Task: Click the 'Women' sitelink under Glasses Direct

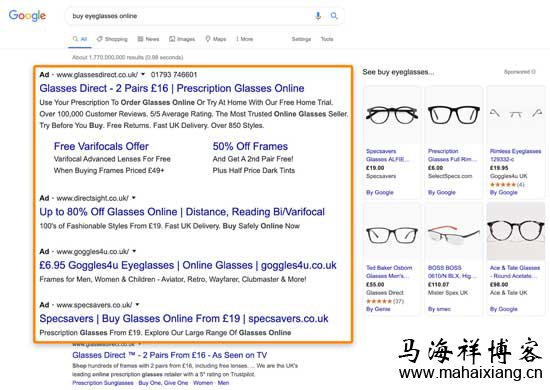Action: [203, 383]
